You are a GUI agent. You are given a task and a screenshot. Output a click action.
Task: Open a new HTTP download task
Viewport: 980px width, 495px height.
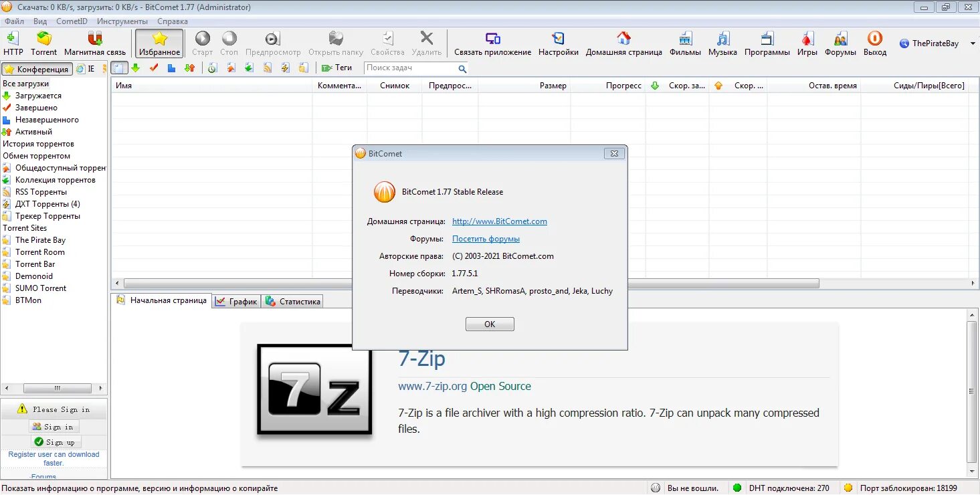pos(13,43)
